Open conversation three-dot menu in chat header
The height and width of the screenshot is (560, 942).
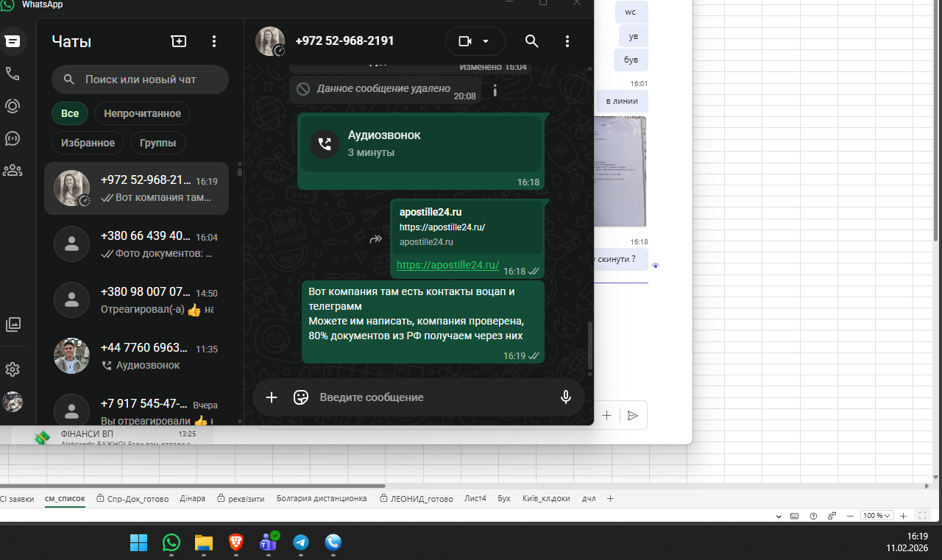coord(567,41)
